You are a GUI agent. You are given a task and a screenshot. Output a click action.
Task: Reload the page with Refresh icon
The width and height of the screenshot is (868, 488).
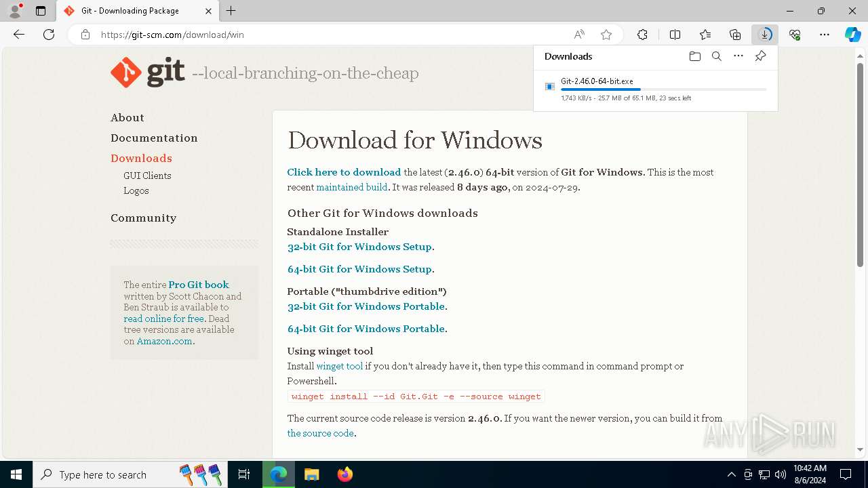pyautogui.click(x=49, y=35)
